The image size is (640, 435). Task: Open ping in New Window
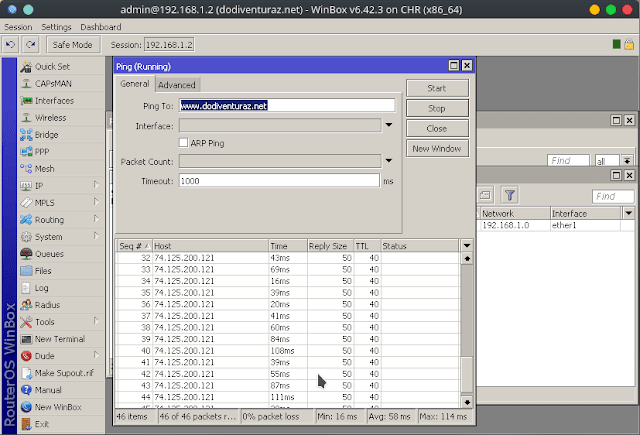point(437,149)
